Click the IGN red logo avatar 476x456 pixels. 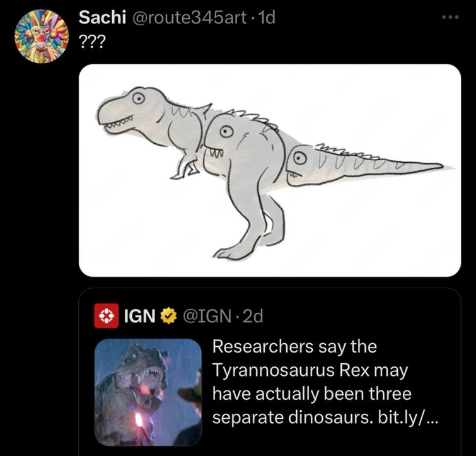tap(104, 316)
